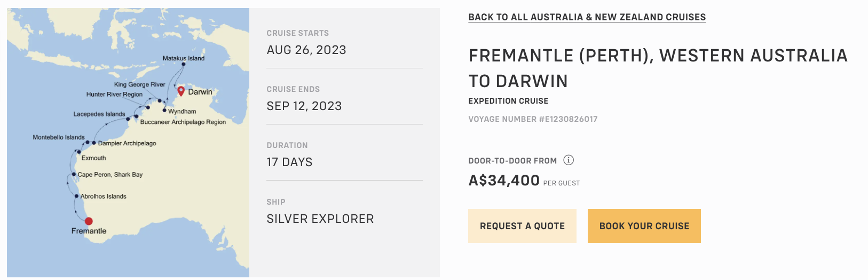Click the Silver Explorer ship name
The height and width of the screenshot is (280, 868).
[320, 219]
